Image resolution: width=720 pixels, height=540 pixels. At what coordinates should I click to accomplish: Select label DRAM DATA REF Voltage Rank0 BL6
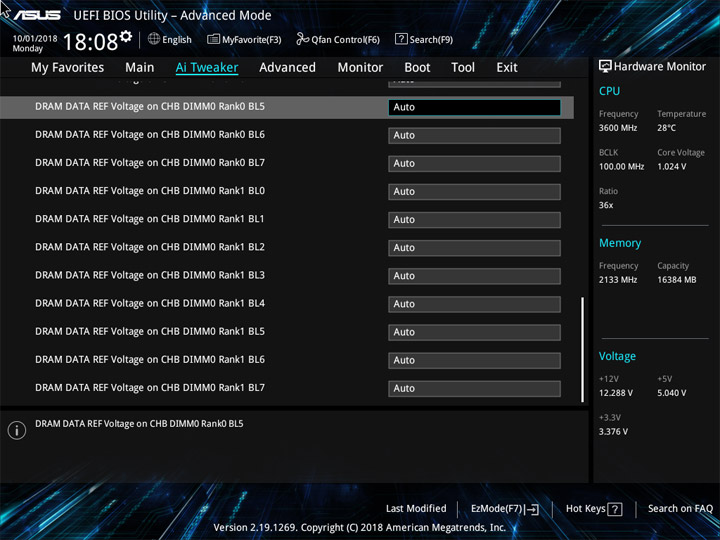pyautogui.click(x=150, y=135)
